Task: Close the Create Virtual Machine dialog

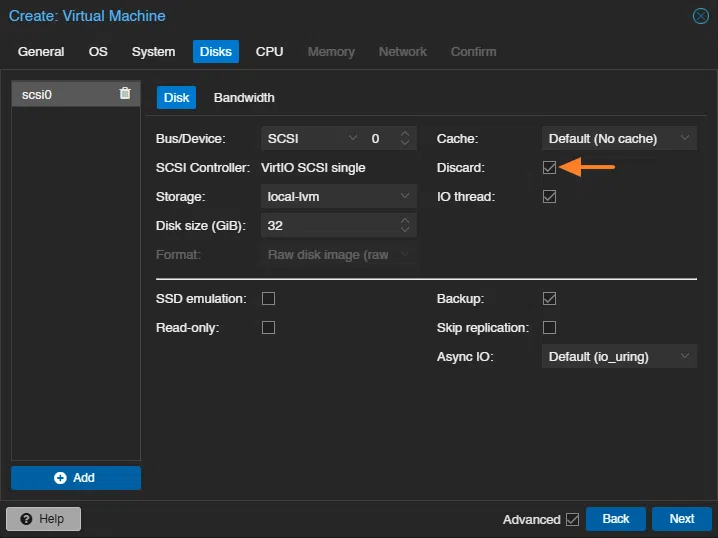Action: click(701, 16)
